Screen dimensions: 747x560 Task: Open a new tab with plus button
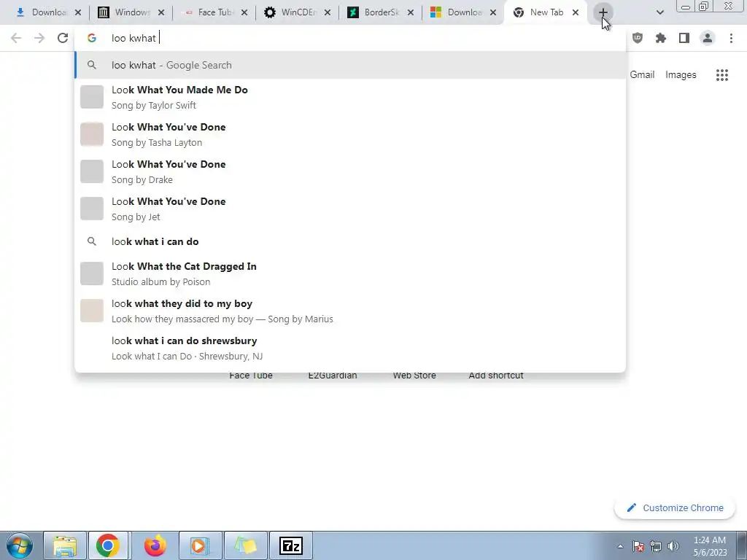point(603,12)
